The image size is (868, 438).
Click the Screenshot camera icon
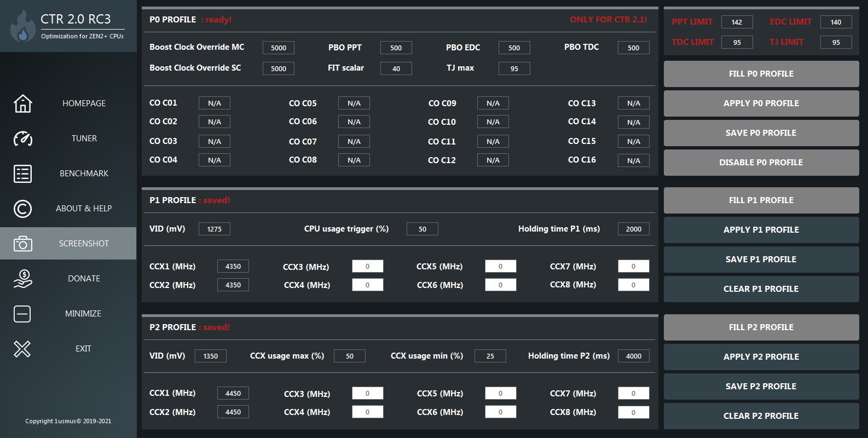pyautogui.click(x=22, y=244)
